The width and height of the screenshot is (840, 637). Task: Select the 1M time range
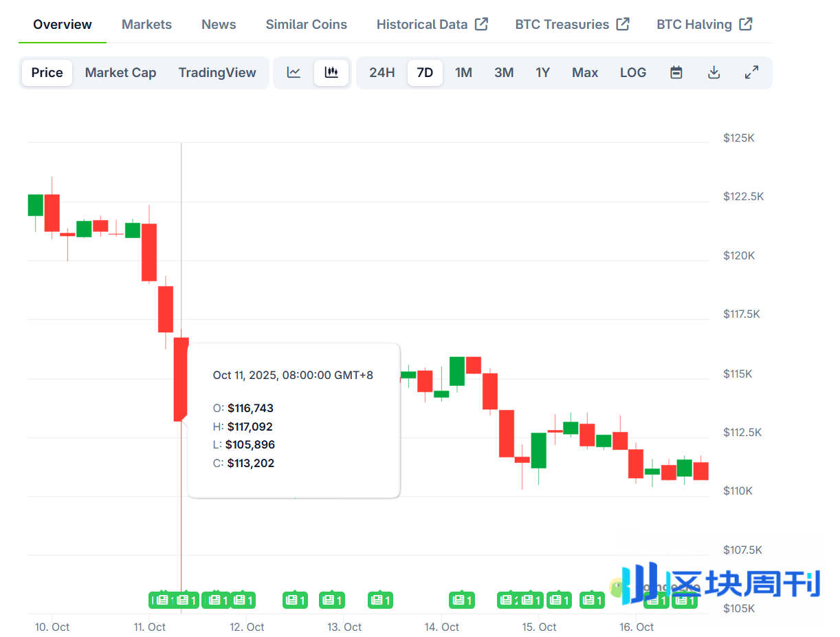pyautogui.click(x=463, y=73)
